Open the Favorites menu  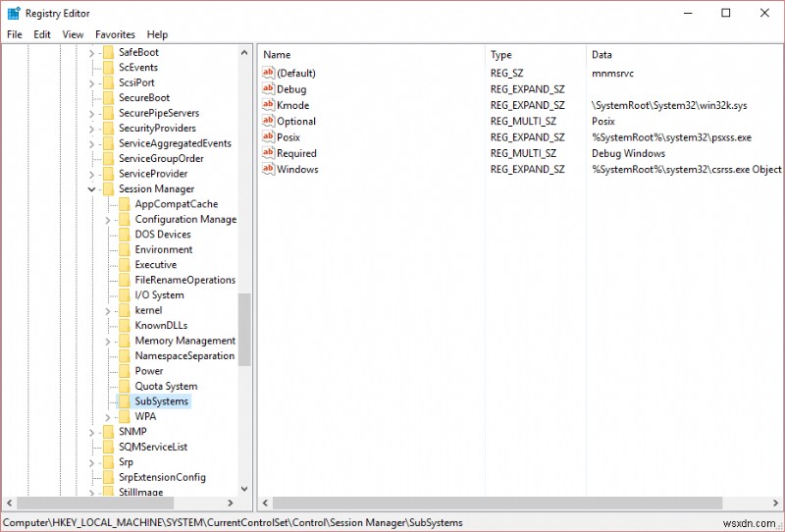(x=115, y=34)
